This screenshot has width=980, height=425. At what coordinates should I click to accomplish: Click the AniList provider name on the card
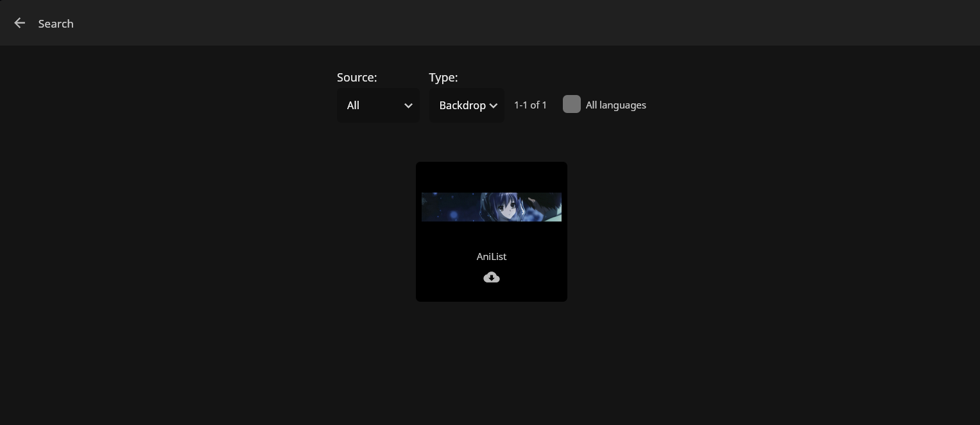[x=492, y=256]
